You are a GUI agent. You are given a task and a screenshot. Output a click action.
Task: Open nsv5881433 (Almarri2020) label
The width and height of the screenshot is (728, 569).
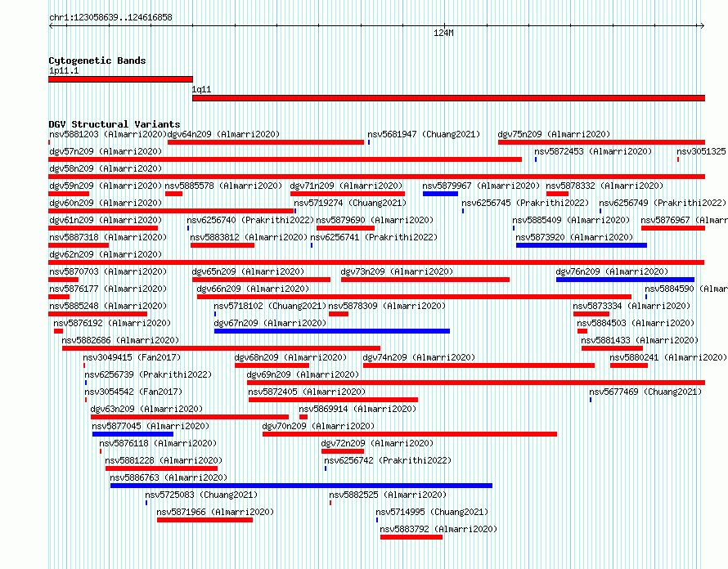[x=640, y=340]
